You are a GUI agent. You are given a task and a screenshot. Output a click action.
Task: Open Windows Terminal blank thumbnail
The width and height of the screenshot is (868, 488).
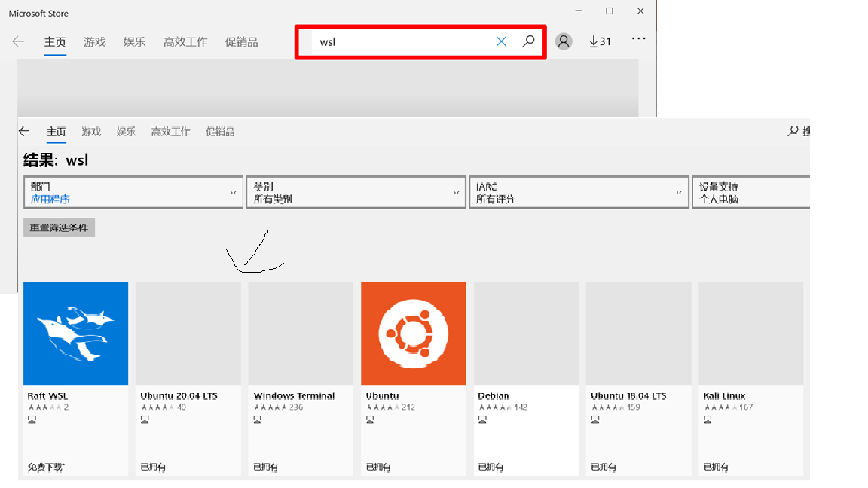click(x=301, y=334)
